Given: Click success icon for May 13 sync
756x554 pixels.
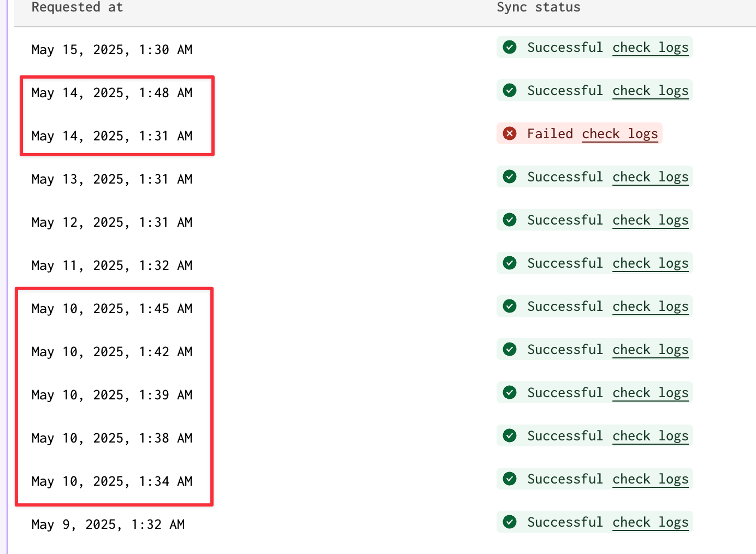Looking at the screenshot, I should point(510,177).
